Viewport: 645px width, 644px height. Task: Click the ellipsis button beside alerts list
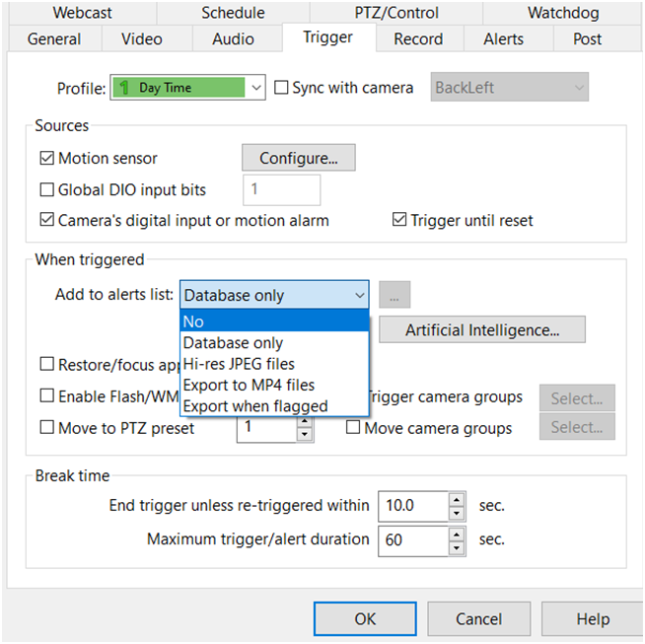394,295
